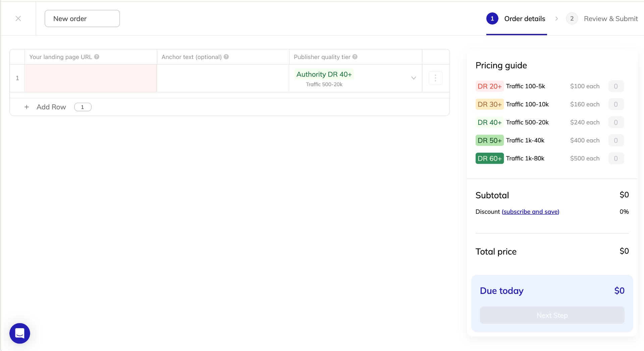The height and width of the screenshot is (351, 644).
Task: Click the publisher quality tier help icon
Action: tap(355, 57)
